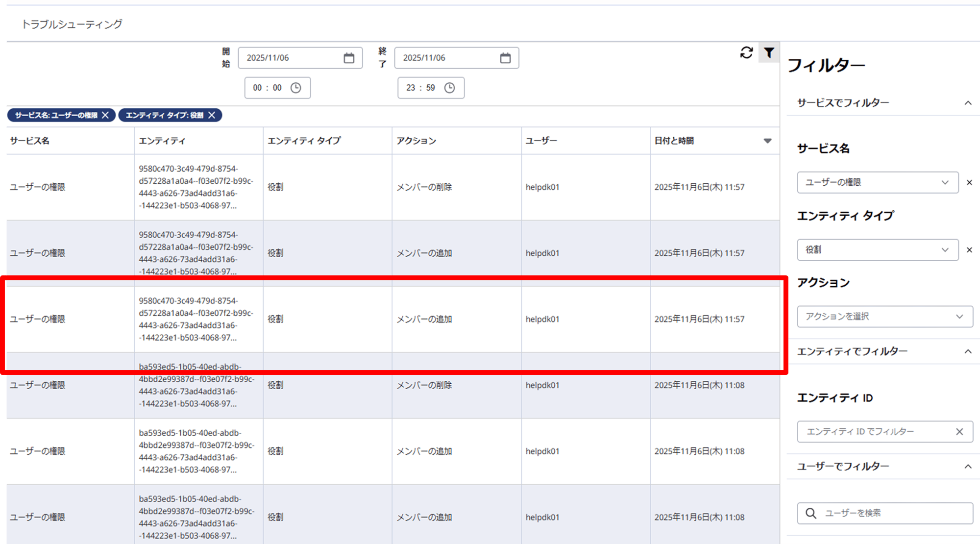Screen dimensions: 980x544
Task: Click the end time clock icon
Action: (449, 88)
